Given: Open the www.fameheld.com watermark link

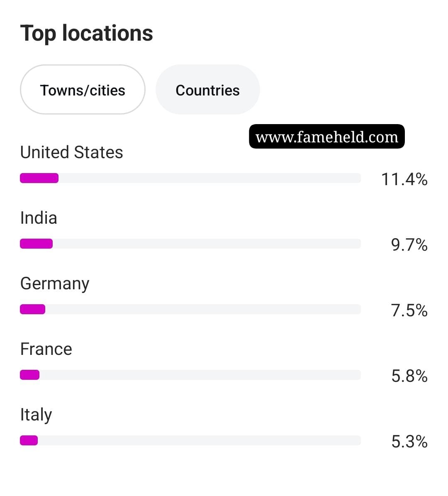Looking at the screenshot, I should click(x=327, y=136).
